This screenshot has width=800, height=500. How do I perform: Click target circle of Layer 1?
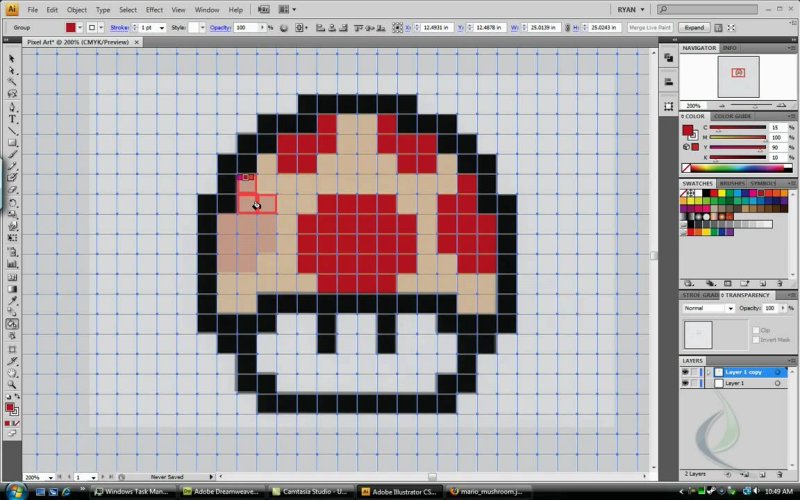click(x=778, y=383)
